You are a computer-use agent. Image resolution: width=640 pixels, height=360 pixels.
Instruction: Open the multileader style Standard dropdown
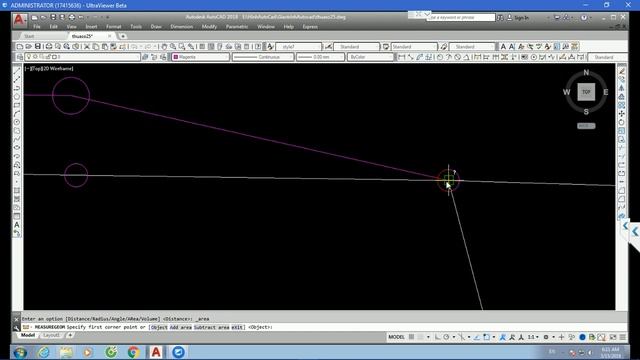pyautogui.click(x=472, y=47)
